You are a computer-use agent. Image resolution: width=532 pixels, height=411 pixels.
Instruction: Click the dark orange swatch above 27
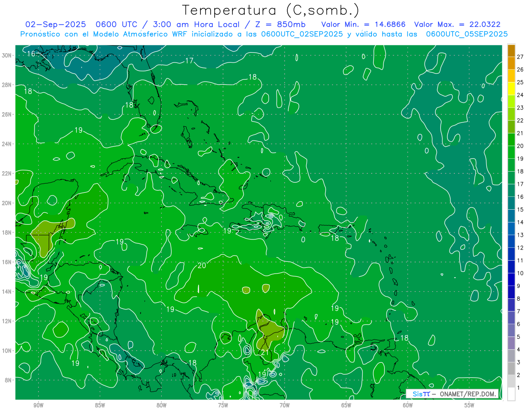point(511,50)
